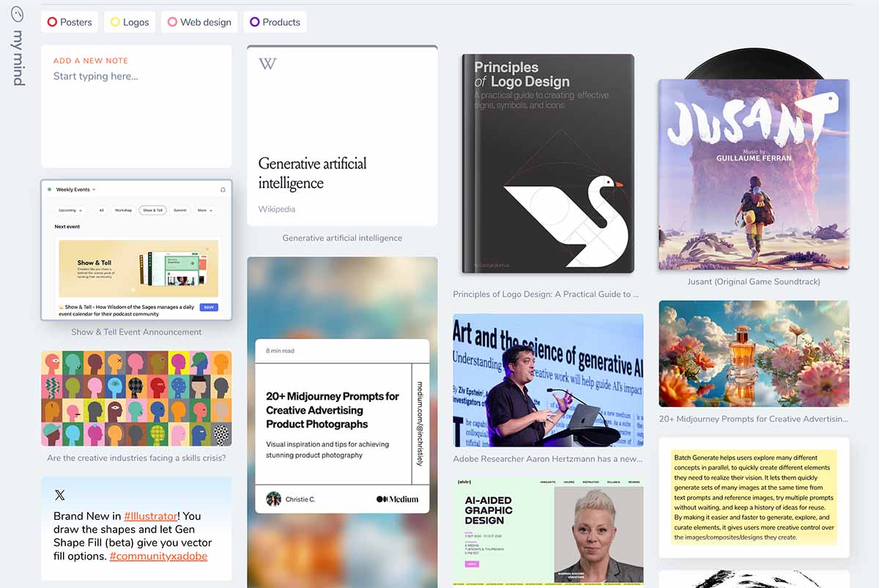Select the Show & Tell filter pill
The height and width of the screenshot is (588, 879).
(152, 210)
